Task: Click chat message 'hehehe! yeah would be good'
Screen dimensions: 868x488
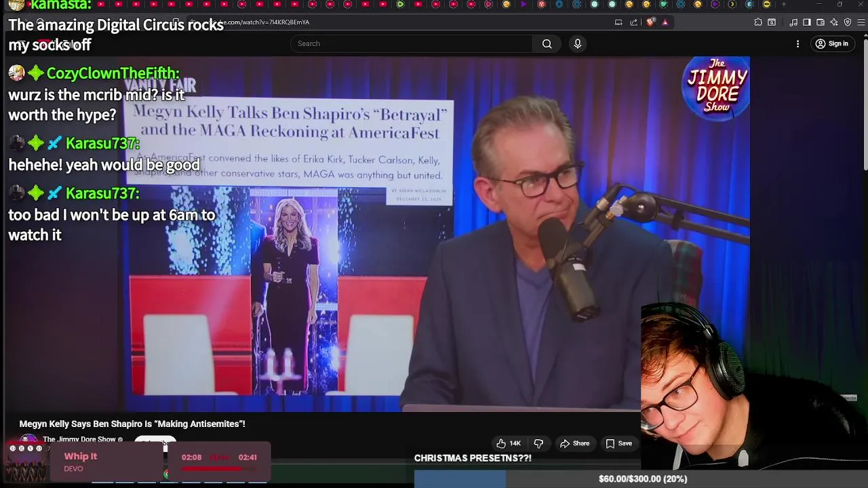Action: [104, 165]
